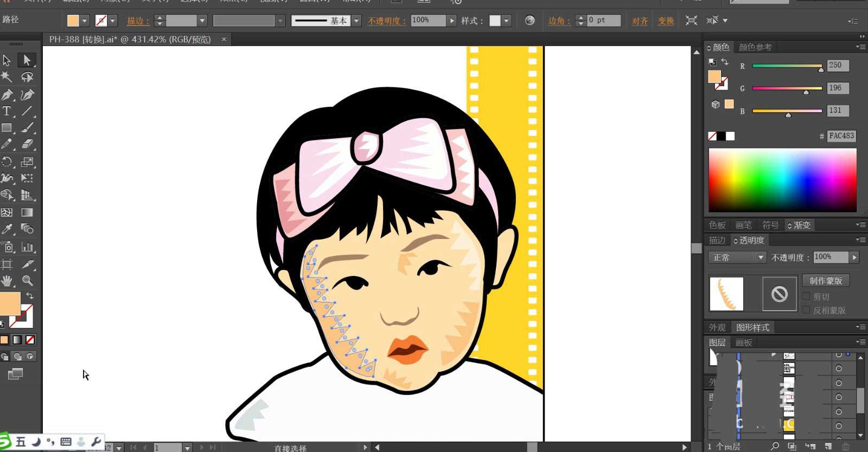Select the Hand tool
This screenshot has width=868, height=452.
point(7,281)
